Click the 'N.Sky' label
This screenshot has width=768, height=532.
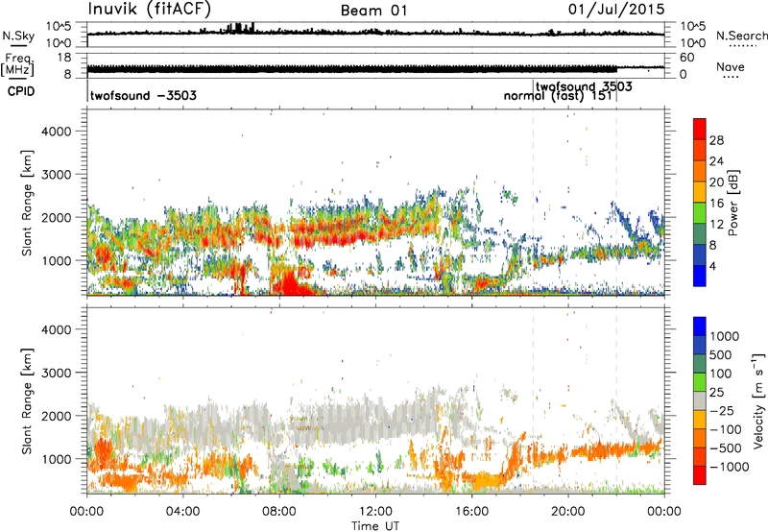(18, 36)
